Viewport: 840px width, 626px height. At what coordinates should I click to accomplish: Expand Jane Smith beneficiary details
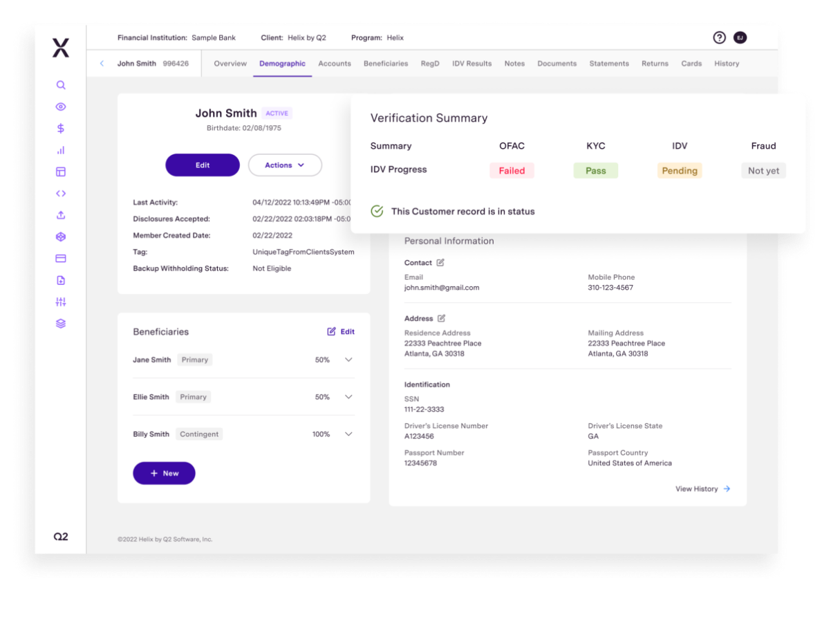pyautogui.click(x=349, y=360)
